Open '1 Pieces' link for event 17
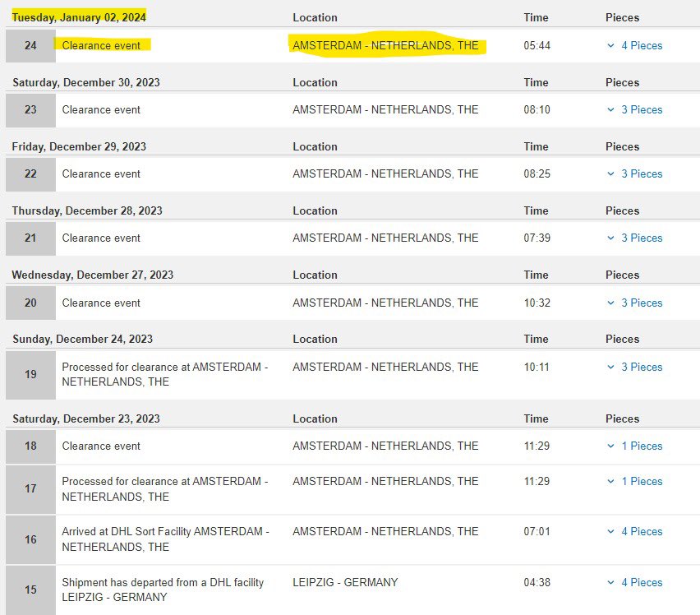 click(x=642, y=482)
